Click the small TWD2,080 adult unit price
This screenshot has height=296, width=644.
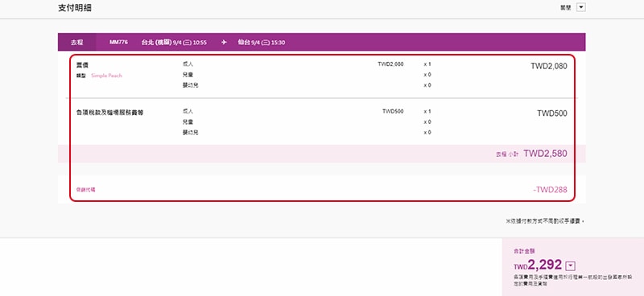pos(390,64)
